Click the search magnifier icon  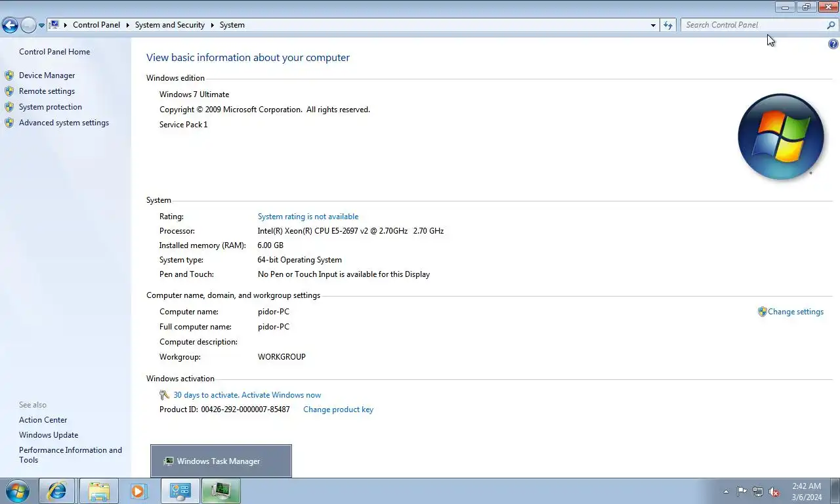click(x=831, y=25)
